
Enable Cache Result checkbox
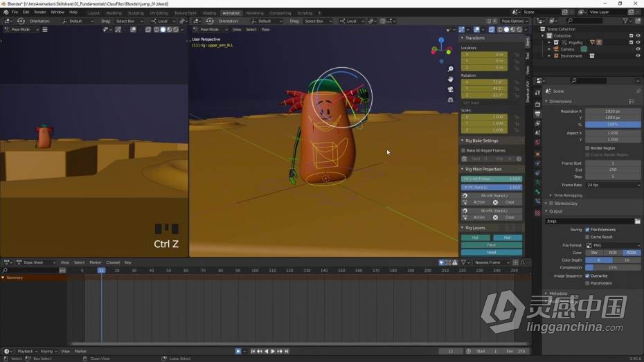click(587, 237)
